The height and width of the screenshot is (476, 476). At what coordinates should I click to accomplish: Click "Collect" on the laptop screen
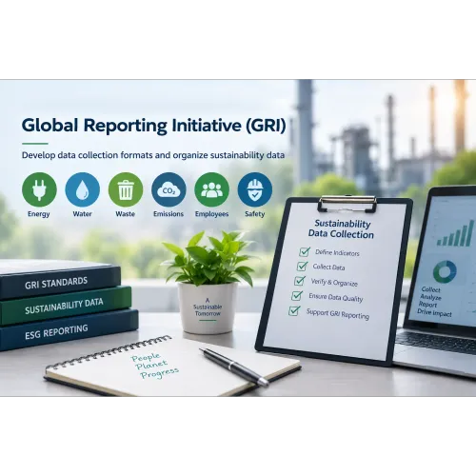tap(430, 289)
